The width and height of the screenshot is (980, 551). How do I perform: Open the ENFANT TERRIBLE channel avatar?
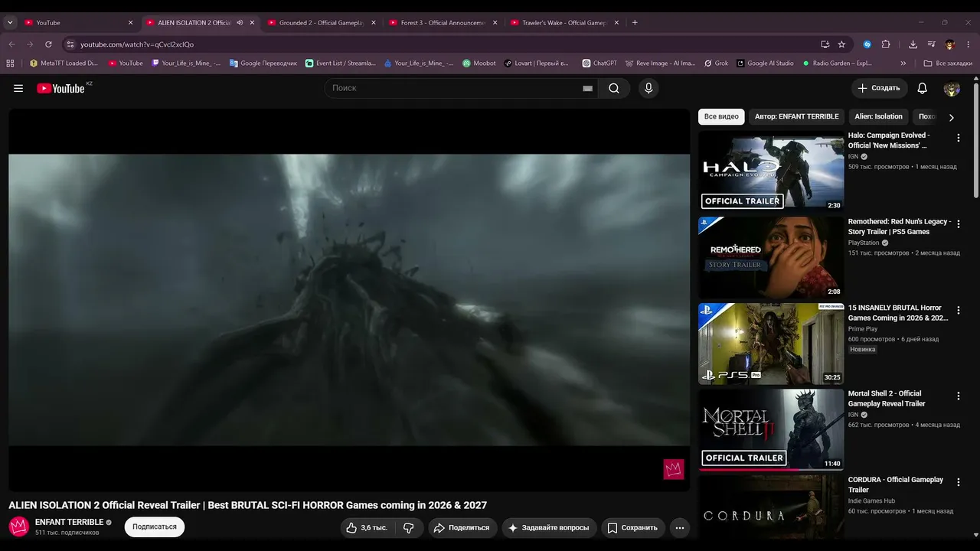point(18,527)
